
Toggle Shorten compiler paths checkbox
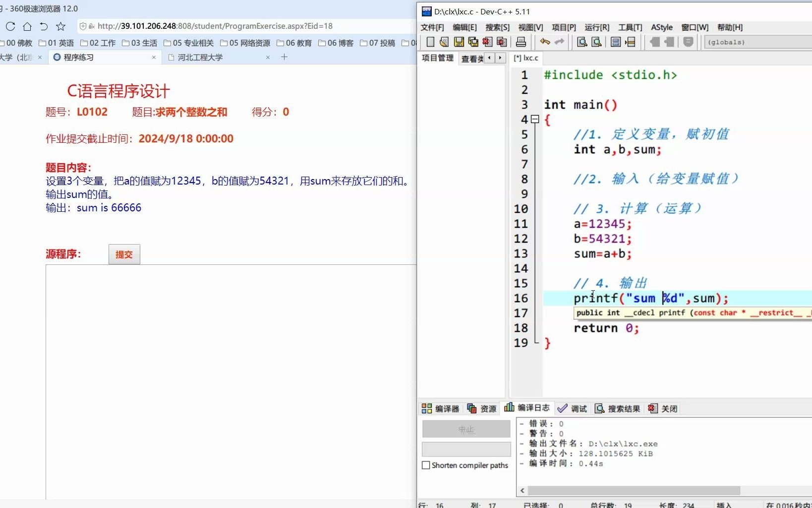click(x=426, y=465)
